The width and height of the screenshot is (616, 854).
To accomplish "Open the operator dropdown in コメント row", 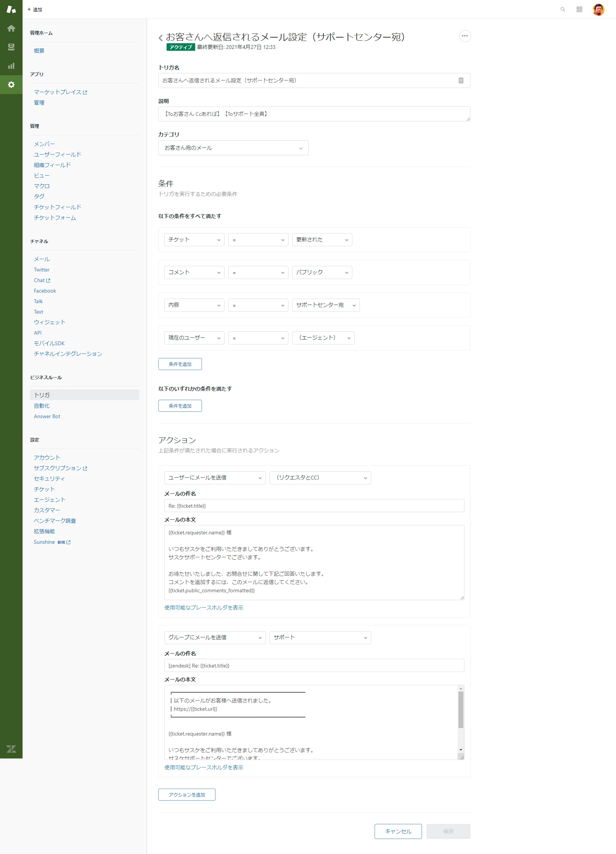I will (x=258, y=273).
